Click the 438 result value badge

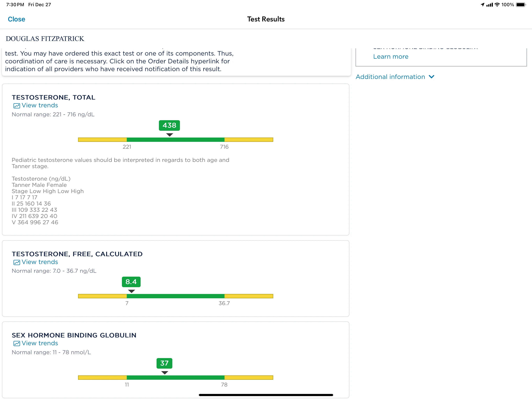pos(169,125)
